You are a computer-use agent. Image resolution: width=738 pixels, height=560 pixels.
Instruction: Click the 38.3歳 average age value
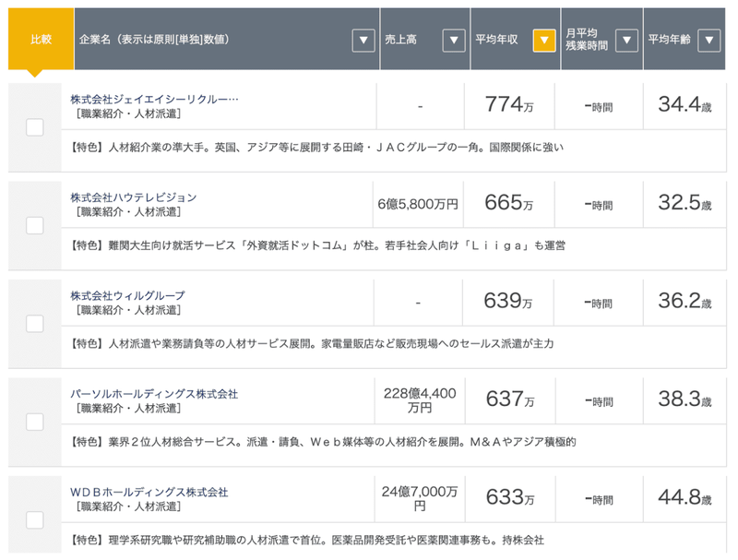(x=684, y=399)
